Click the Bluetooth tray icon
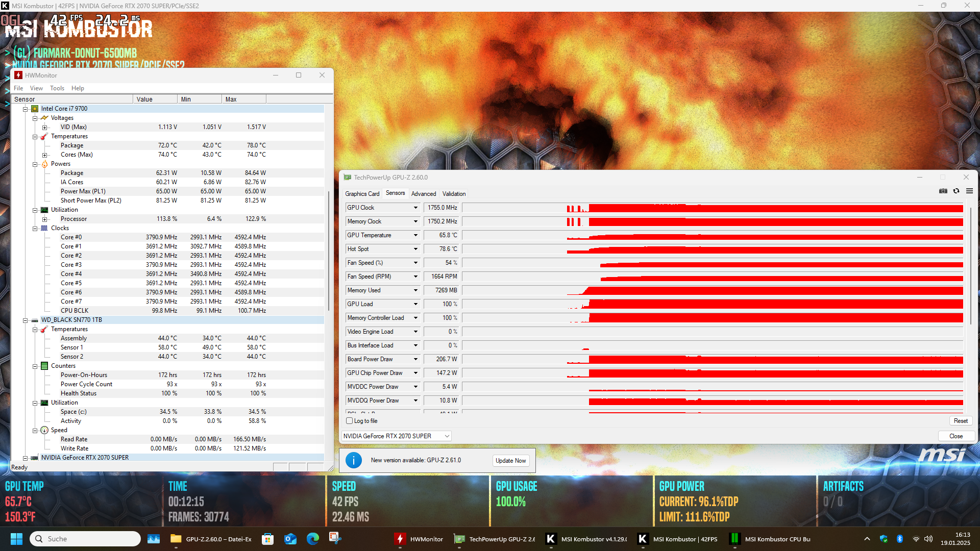This screenshot has height=551, width=980. pos(900,539)
